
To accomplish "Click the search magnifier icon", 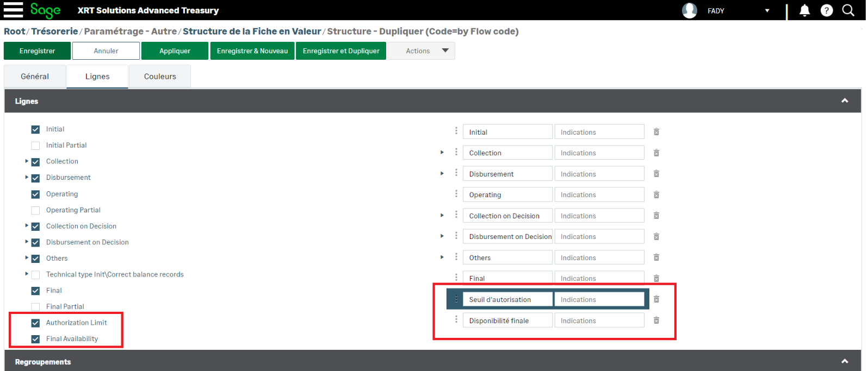I will pos(848,10).
